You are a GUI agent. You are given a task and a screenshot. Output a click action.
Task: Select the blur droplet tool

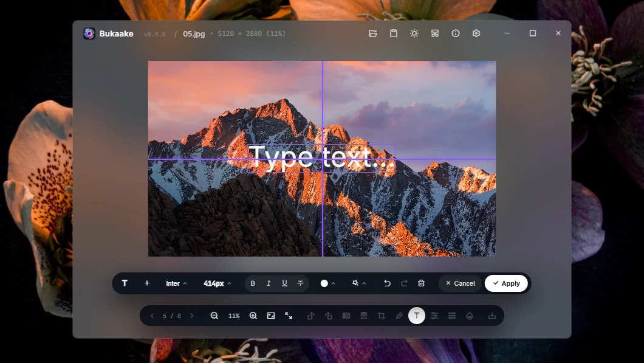[x=470, y=316]
